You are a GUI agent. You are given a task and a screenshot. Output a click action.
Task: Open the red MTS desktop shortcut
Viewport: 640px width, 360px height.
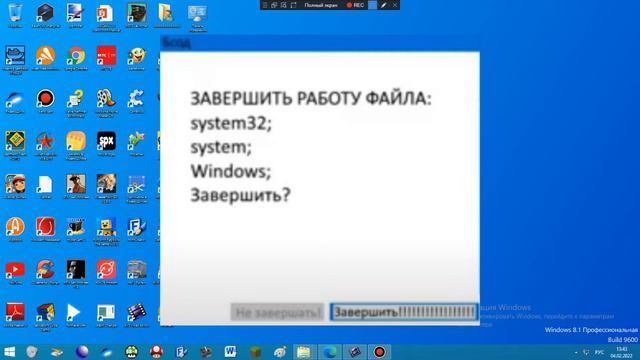pyautogui.click(x=106, y=56)
